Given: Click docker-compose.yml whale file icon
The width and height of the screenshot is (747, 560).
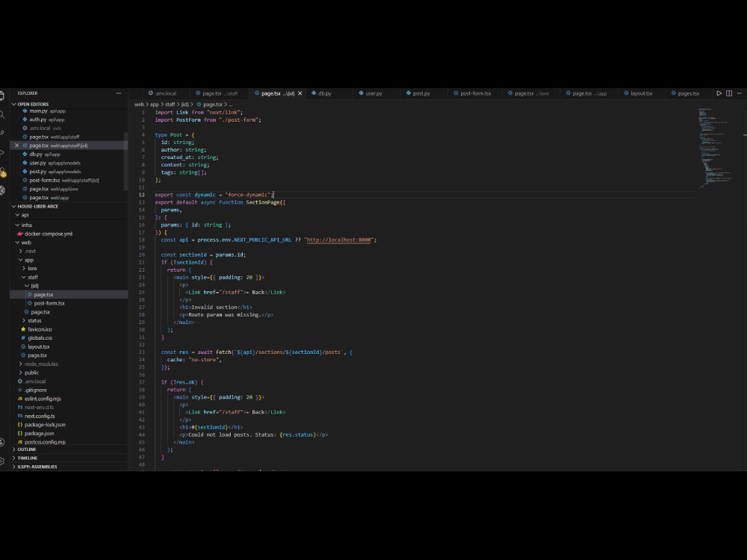Looking at the screenshot, I should click(20, 234).
